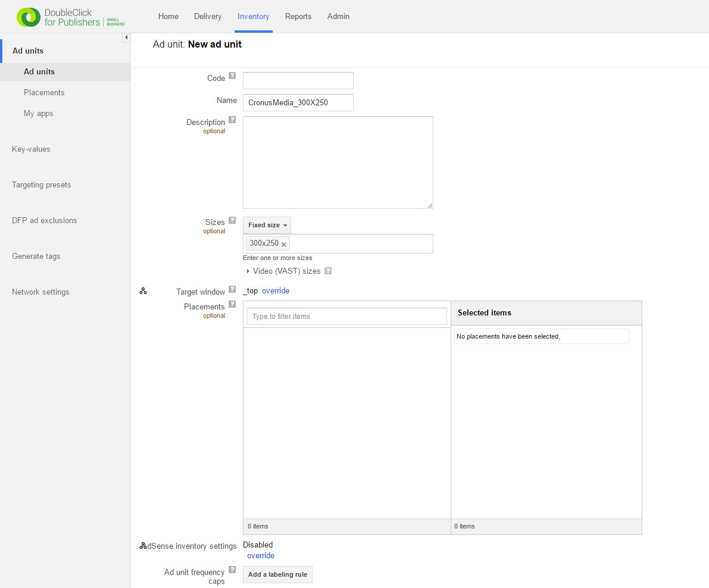
Task: Open the Admin tab
Action: pos(338,16)
